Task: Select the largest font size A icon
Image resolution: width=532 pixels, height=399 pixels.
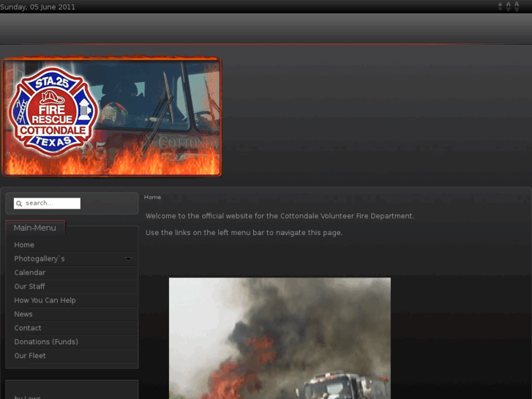Action: point(517,6)
